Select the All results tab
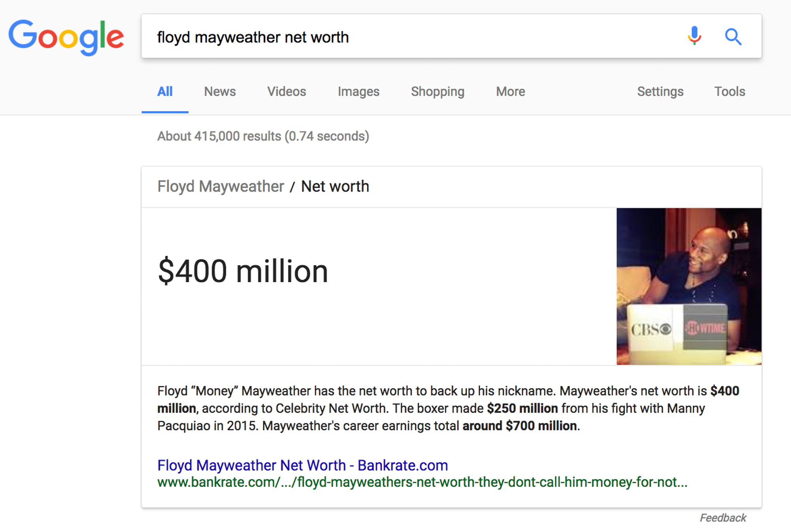This screenshot has height=532, width=791. tap(165, 92)
